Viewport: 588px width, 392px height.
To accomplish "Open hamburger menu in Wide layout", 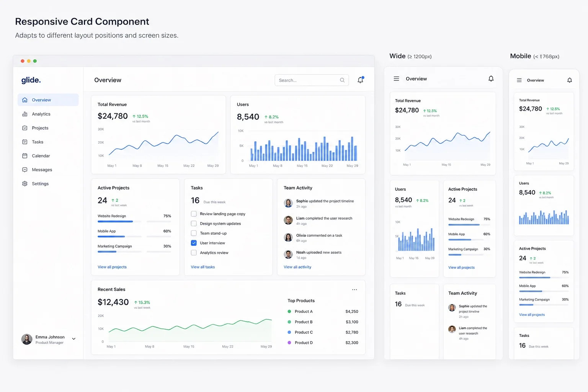I will click(397, 78).
